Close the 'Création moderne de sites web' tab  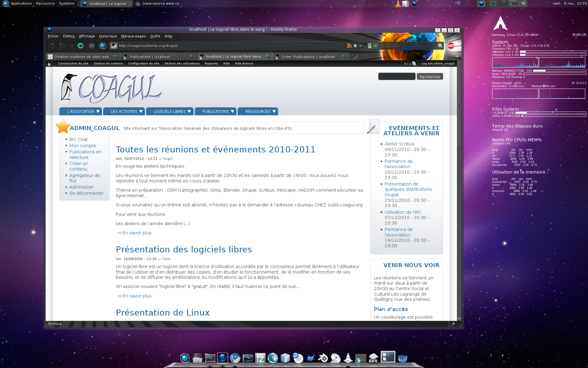(116, 57)
